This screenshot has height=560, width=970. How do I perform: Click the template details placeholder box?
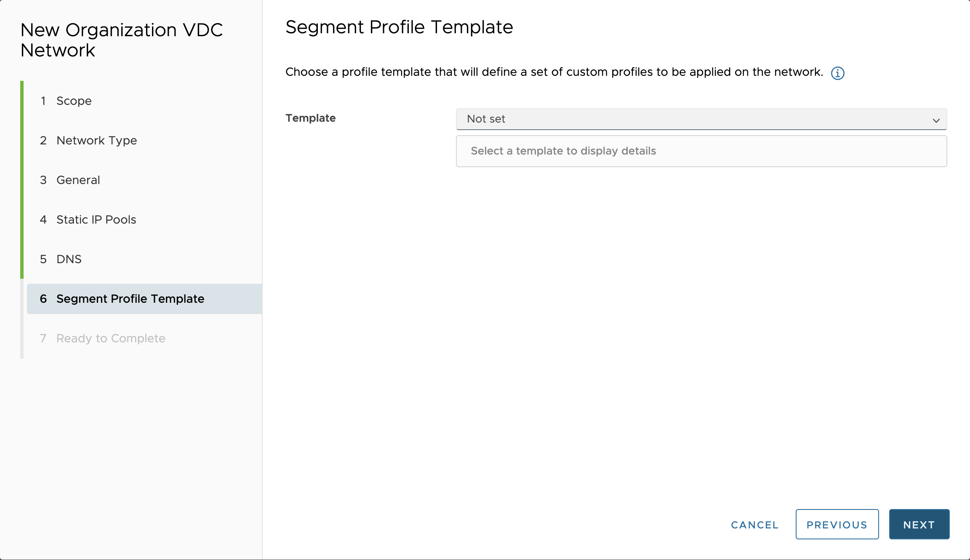pos(701,151)
